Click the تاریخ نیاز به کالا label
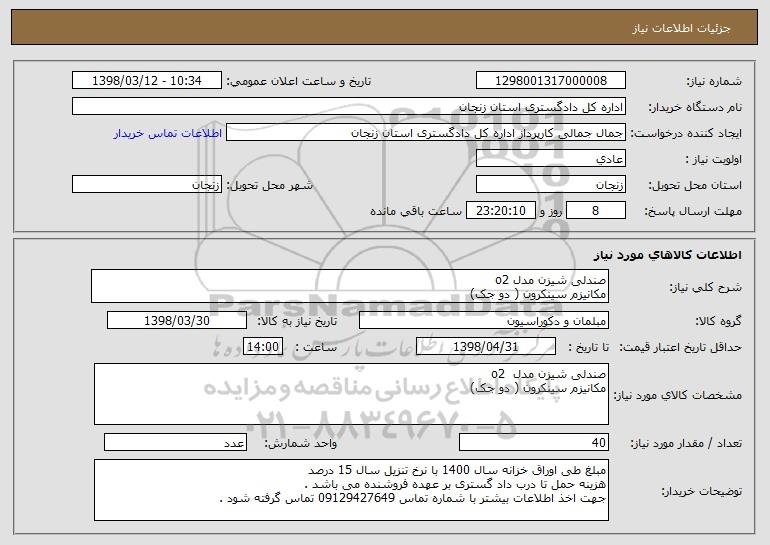The width and height of the screenshot is (770, 545). [x=297, y=322]
